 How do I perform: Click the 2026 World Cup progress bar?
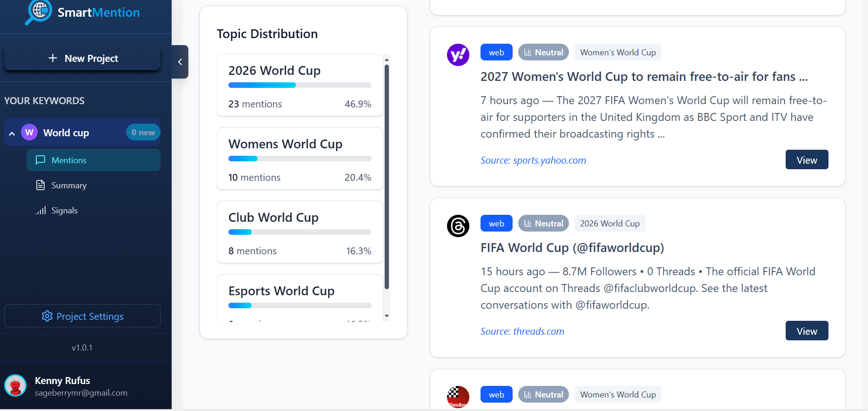(300, 85)
